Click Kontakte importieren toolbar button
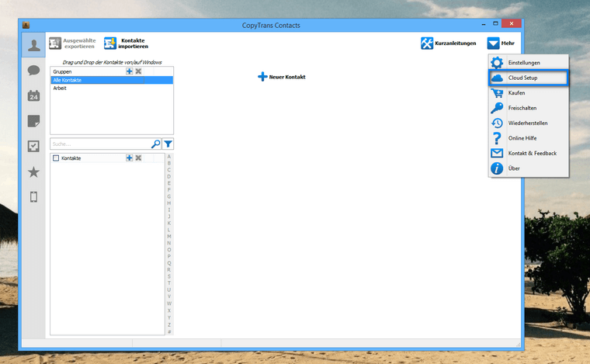This screenshot has height=364, width=590. (x=126, y=43)
